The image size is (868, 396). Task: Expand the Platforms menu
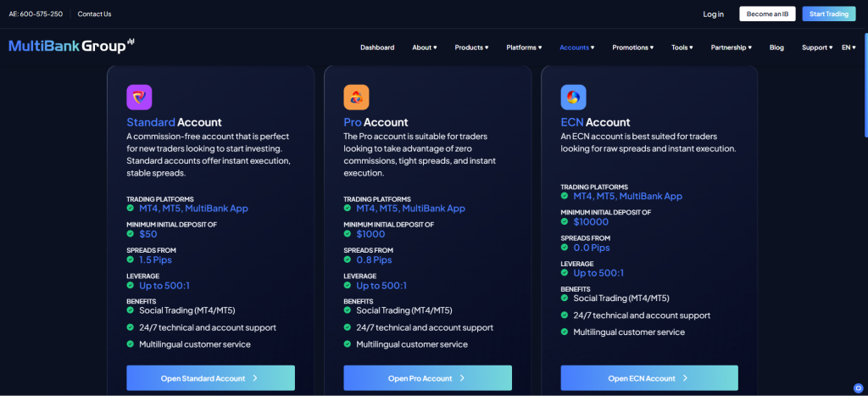click(x=524, y=47)
